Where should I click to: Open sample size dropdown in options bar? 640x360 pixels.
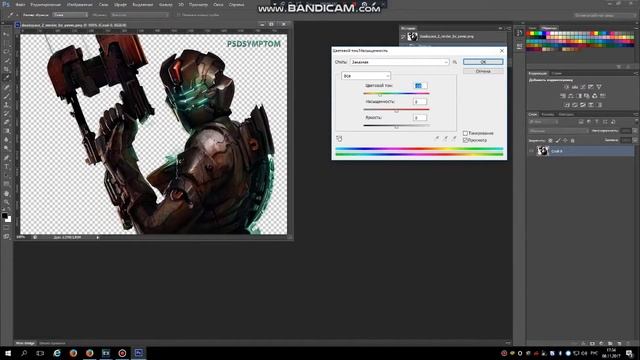click(x=70, y=15)
